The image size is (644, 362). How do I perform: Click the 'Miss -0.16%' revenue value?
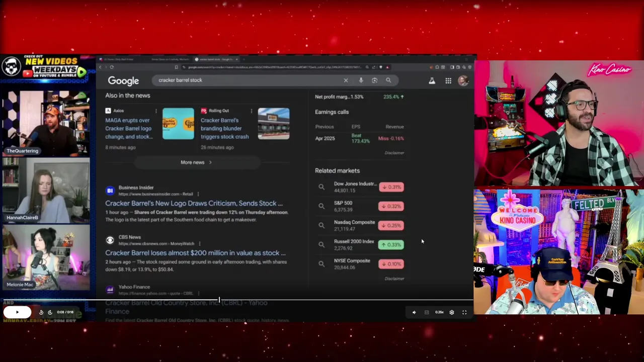pos(391,138)
